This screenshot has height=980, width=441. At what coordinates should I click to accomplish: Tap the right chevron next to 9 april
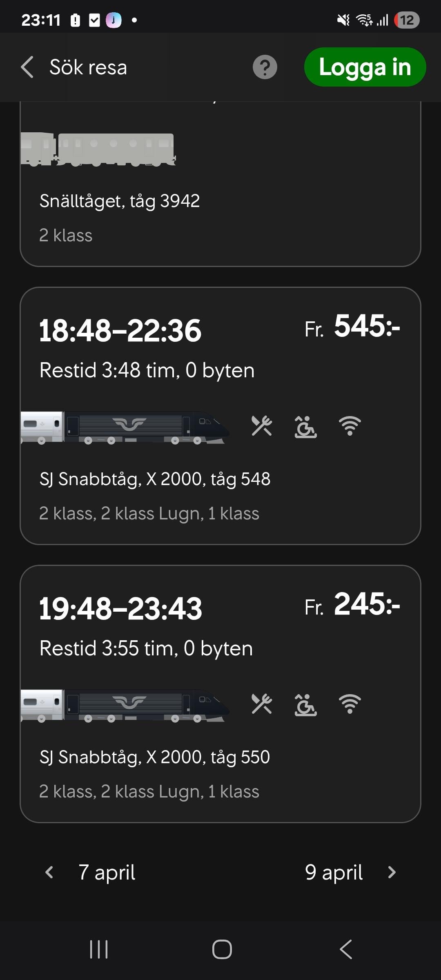(x=392, y=873)
